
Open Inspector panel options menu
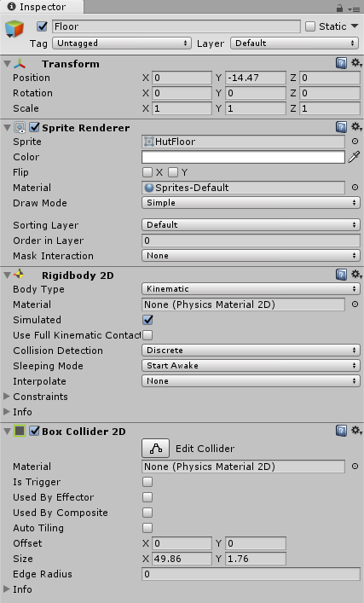tap(354, 9)
